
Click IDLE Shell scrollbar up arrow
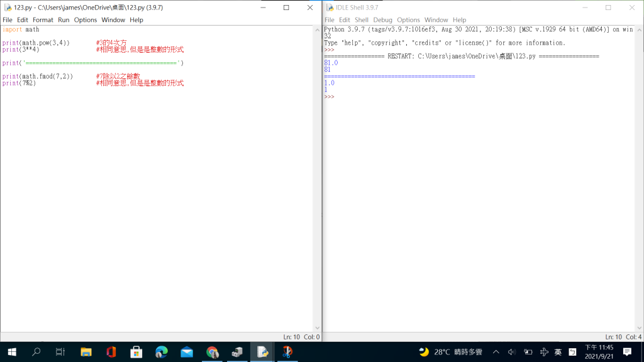point(640,30)
